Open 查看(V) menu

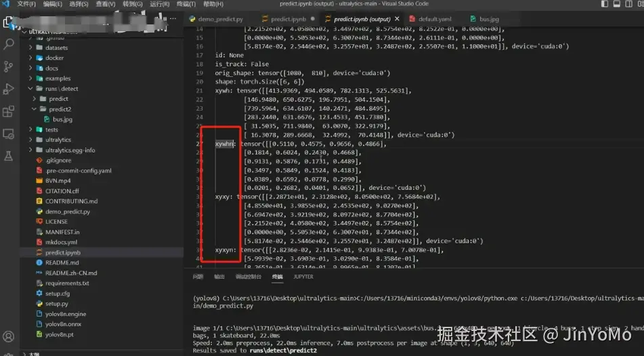[106, 3]
